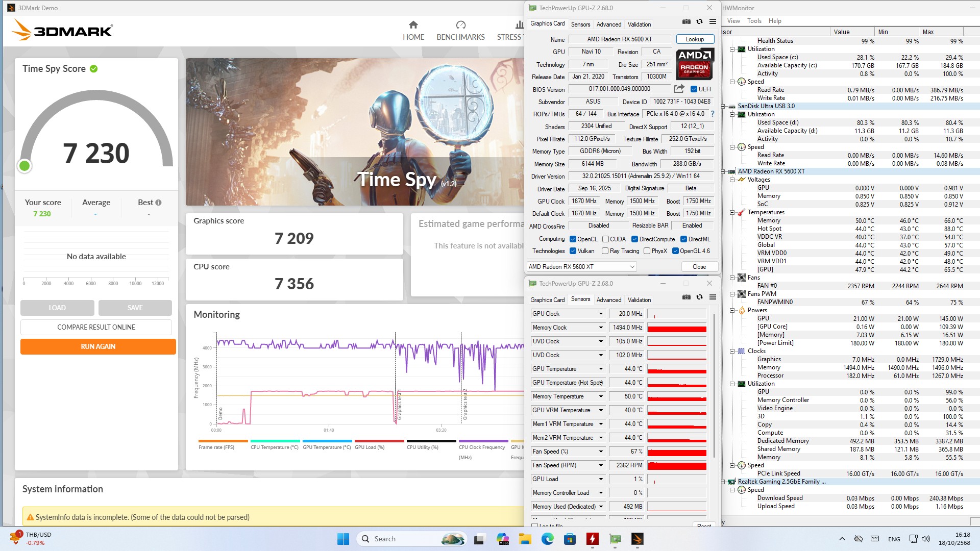Image resolution: width=980 pixels, height=551 pixels.
Task: Click the GPU-Z screenshot camera icon
Action: click(686, 22)
